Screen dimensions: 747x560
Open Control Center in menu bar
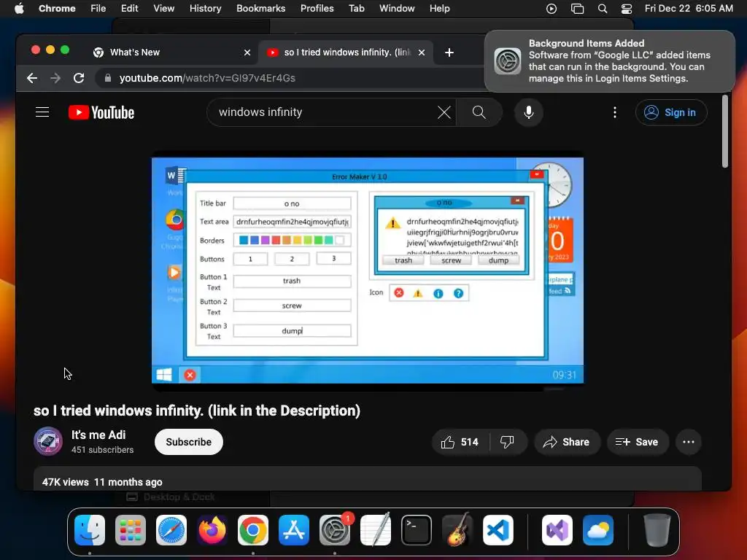pyautogui.click(x=627, y=9)
